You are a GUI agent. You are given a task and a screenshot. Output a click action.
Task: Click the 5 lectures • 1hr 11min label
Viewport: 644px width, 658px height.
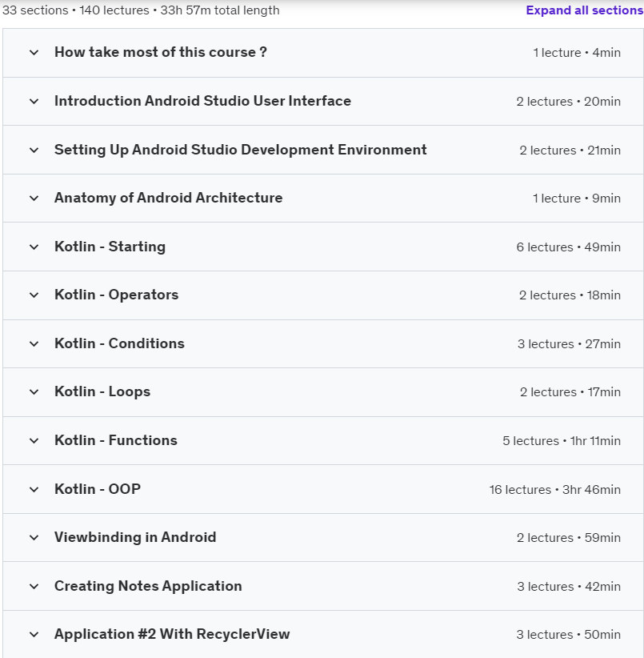click(x=562, y=441)
